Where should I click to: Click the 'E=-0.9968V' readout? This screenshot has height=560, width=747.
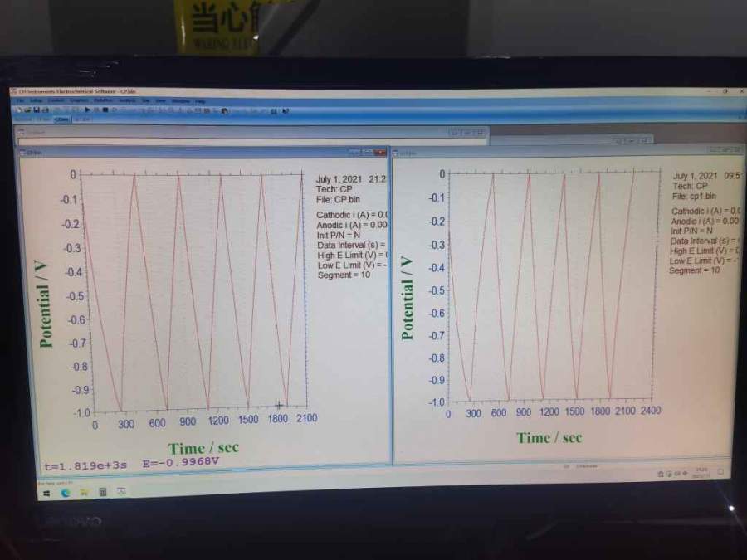coord(181,462)
